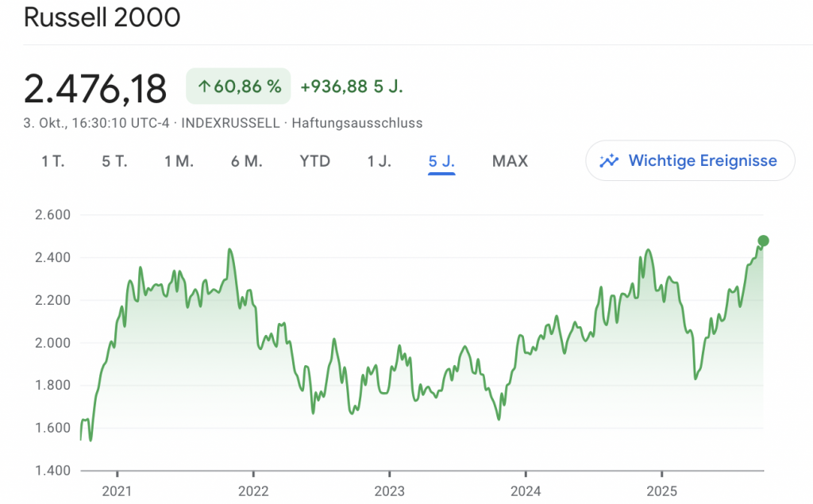Screen dimensions: 813x504
Task: Click the Russell 2000 title
Action: (102, 17)
